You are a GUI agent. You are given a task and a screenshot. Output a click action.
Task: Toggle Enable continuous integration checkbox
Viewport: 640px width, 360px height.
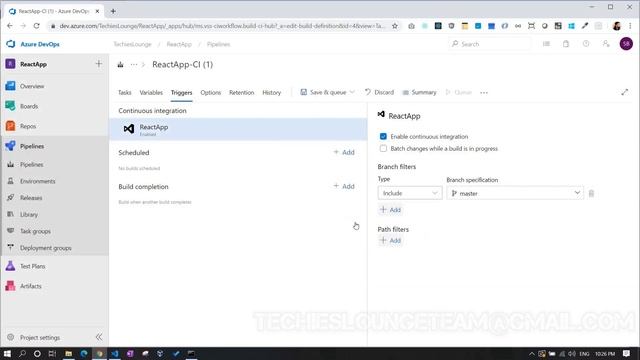383,136
